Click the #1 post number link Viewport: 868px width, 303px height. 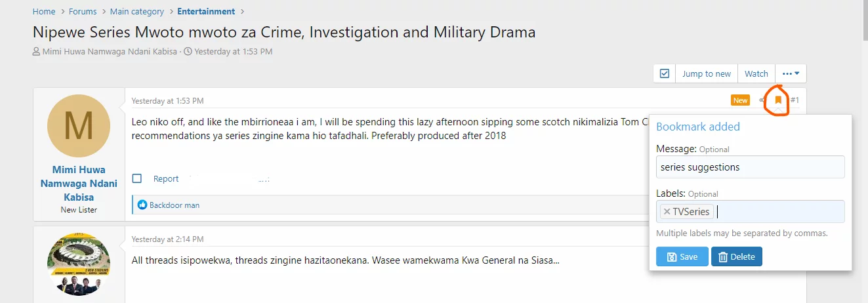(x=795, y=100)
